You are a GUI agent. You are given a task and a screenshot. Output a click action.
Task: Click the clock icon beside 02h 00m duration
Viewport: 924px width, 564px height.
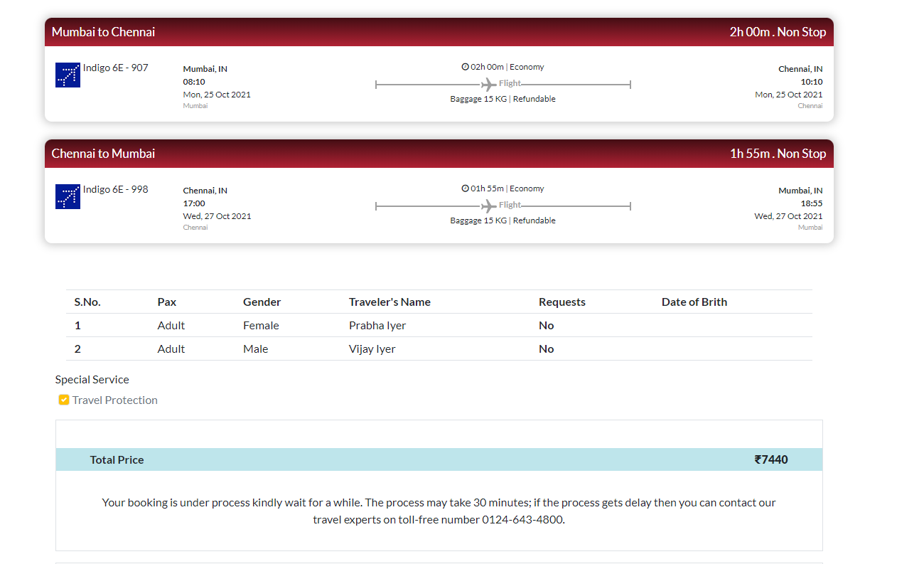[465, 67]
